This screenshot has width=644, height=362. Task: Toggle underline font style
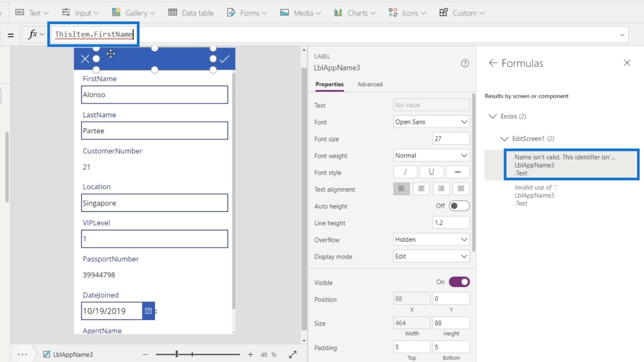click(x=431, y=172)
